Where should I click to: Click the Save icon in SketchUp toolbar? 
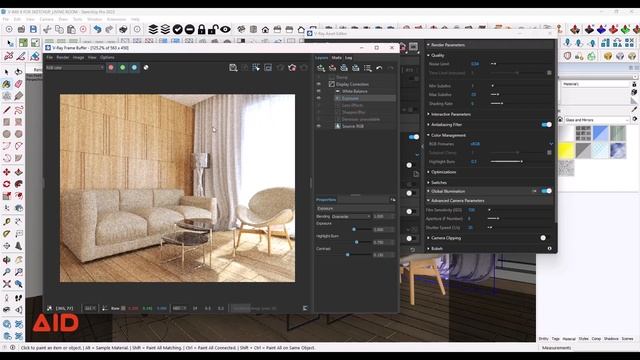click(33, 29)
